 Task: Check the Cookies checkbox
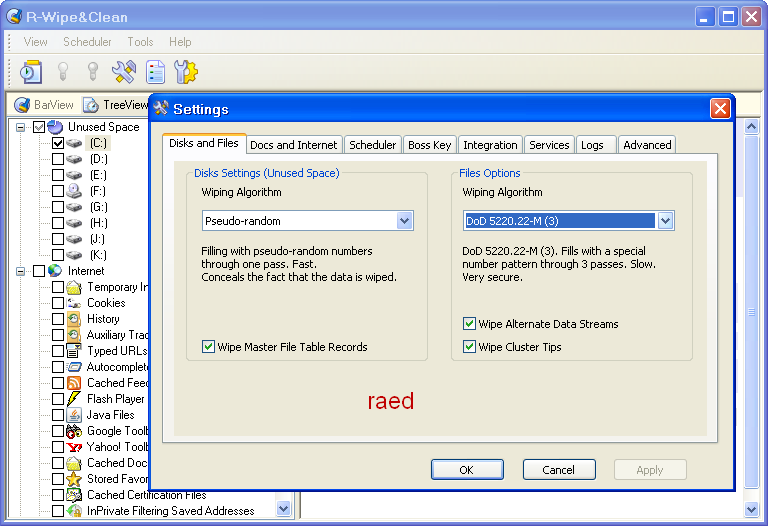[x=58, y=303]
